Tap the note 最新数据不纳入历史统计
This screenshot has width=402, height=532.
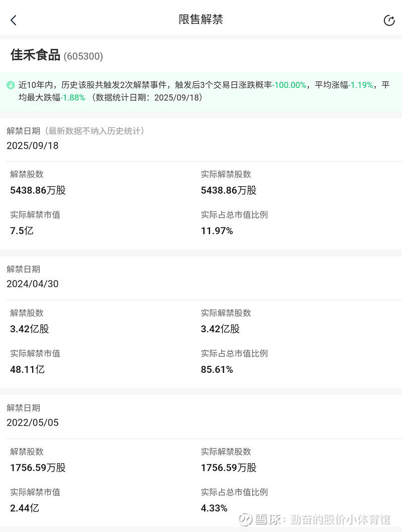tap(94, 131)
